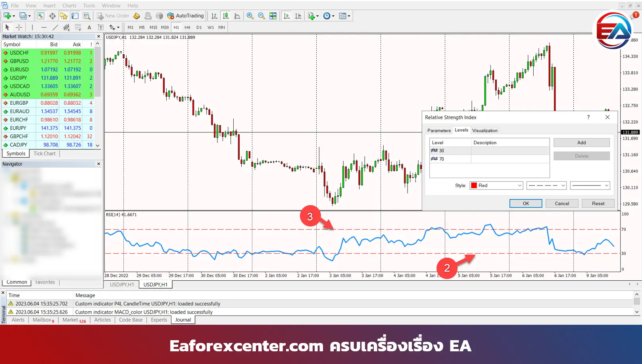Toggle the AutoTrading button
Viewport: 642px width, 364px height.
[185, 16]
